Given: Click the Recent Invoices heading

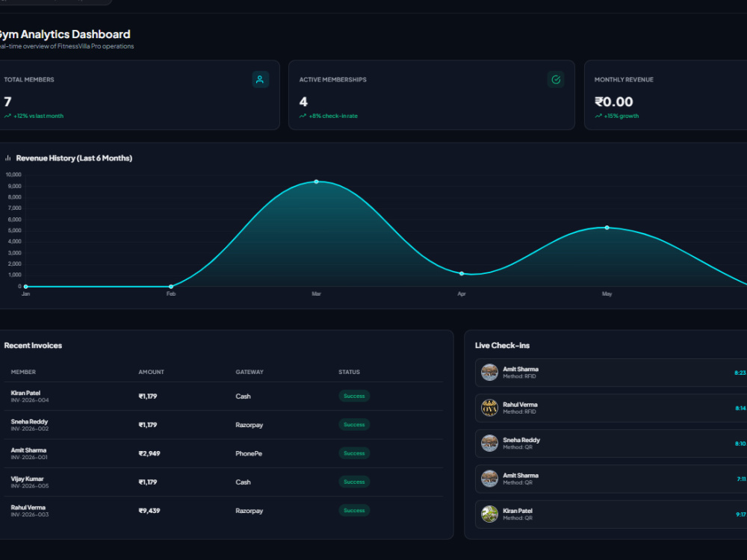Looking at the screenshot, I should pos(33,346).
